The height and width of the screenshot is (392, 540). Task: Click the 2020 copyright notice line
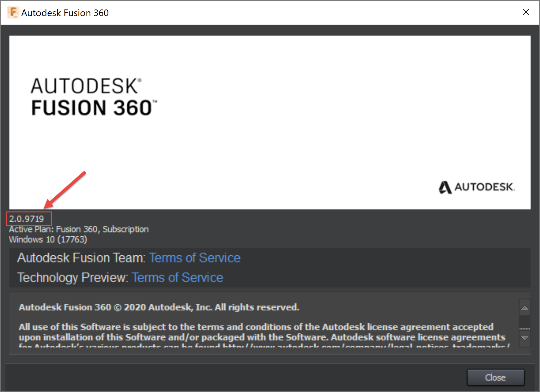click(159, 307)
